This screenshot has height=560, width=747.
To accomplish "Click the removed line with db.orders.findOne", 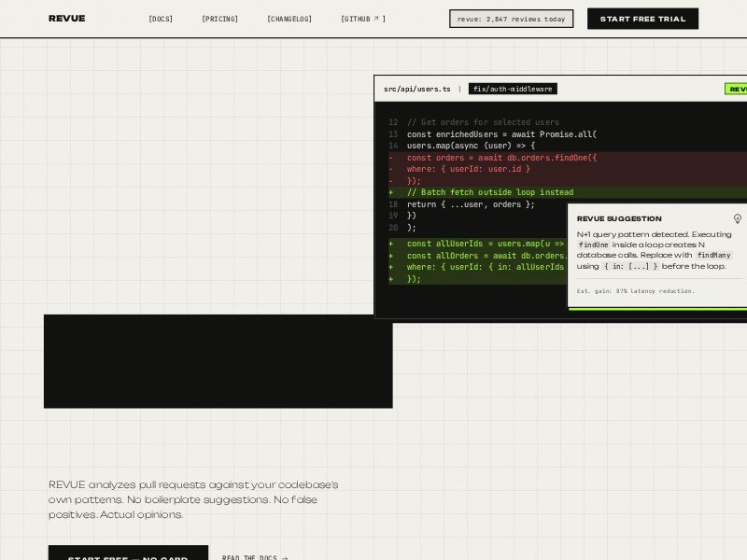I will (501, 158).
